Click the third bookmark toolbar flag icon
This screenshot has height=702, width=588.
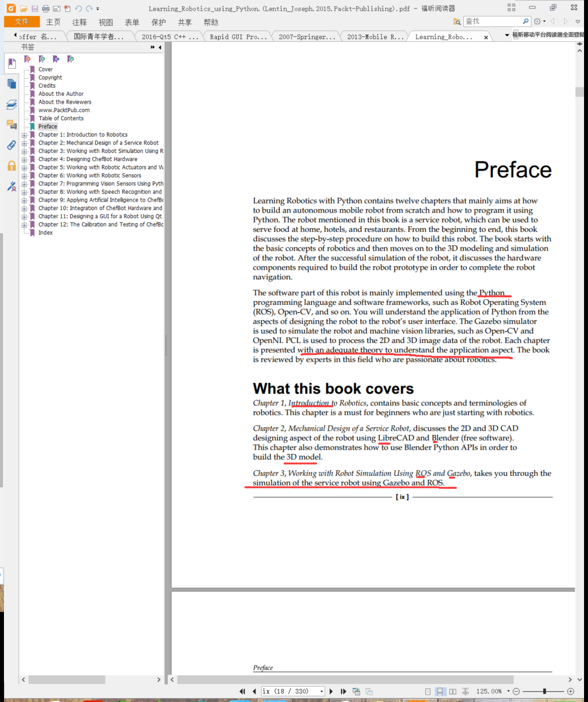[56, 59]
